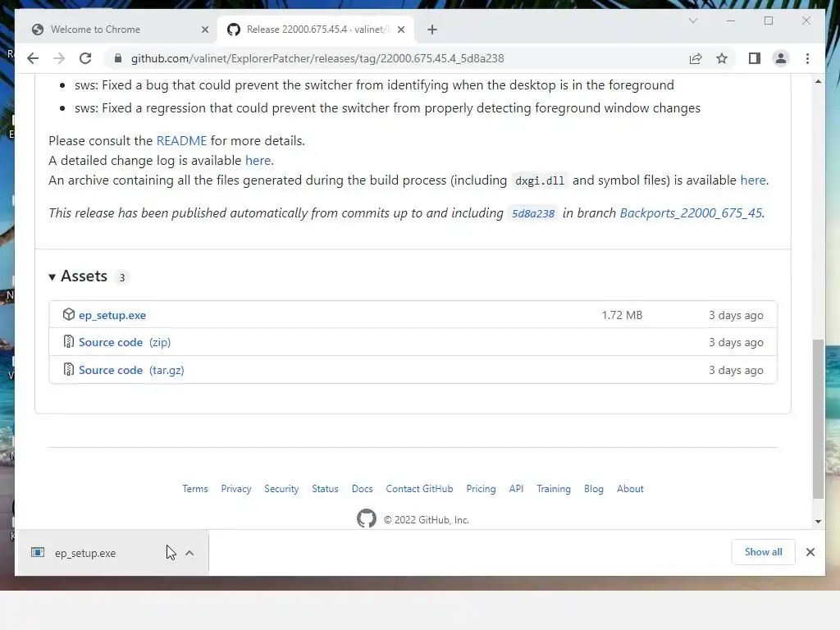This screenshot has height=630, width=840.
Task: Open the About footer link
Action: pos(630,489)
